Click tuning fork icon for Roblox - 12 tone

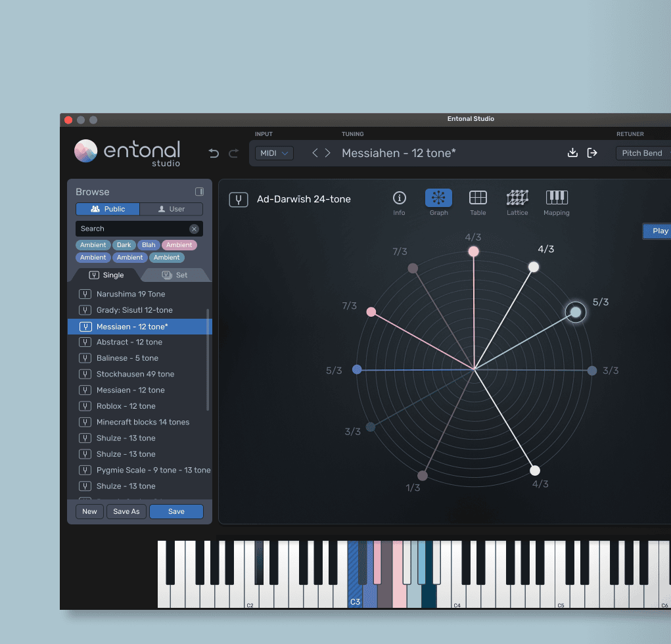click(85, 406)
